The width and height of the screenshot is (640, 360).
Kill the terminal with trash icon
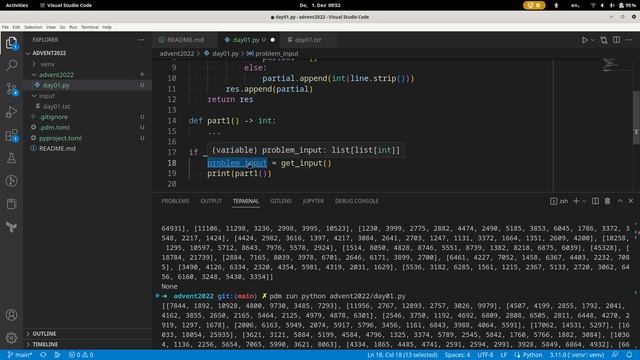607,201
